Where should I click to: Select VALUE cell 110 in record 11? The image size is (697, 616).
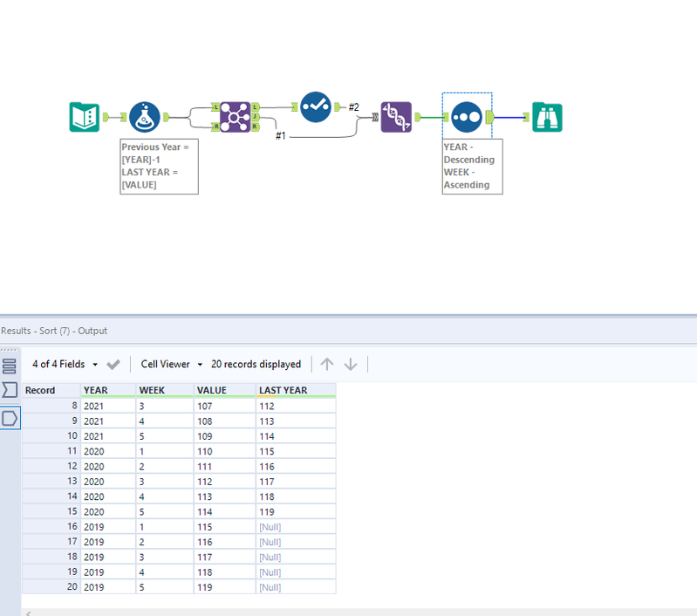click(225, 451)
